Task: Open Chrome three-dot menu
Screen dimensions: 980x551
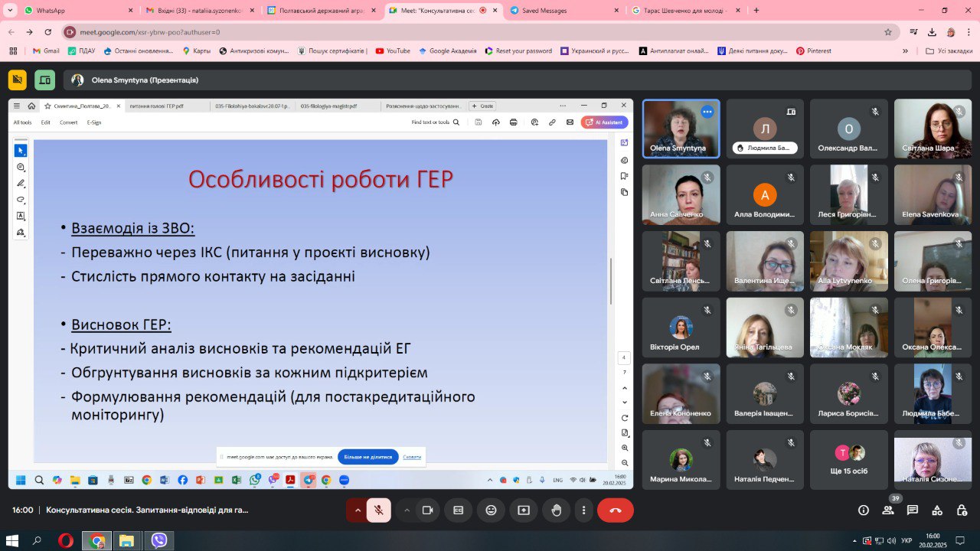Action: tap(969, 32)
